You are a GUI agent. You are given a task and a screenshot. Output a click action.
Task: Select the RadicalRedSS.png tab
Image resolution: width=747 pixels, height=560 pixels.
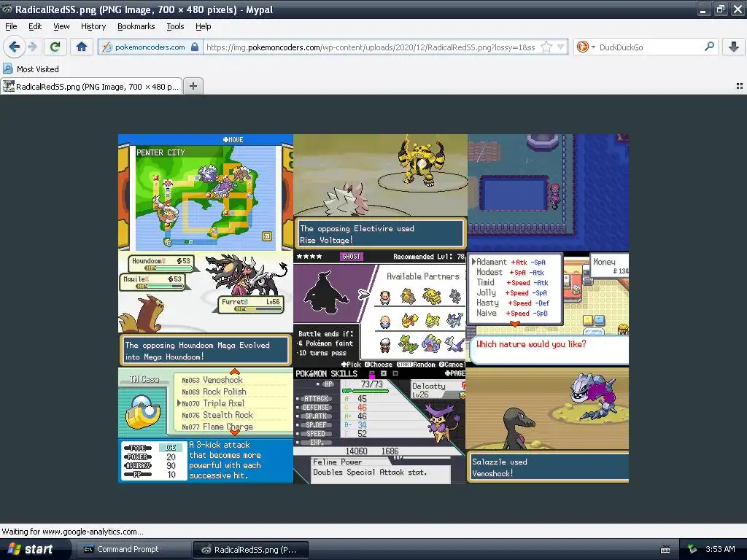(91, 86)
